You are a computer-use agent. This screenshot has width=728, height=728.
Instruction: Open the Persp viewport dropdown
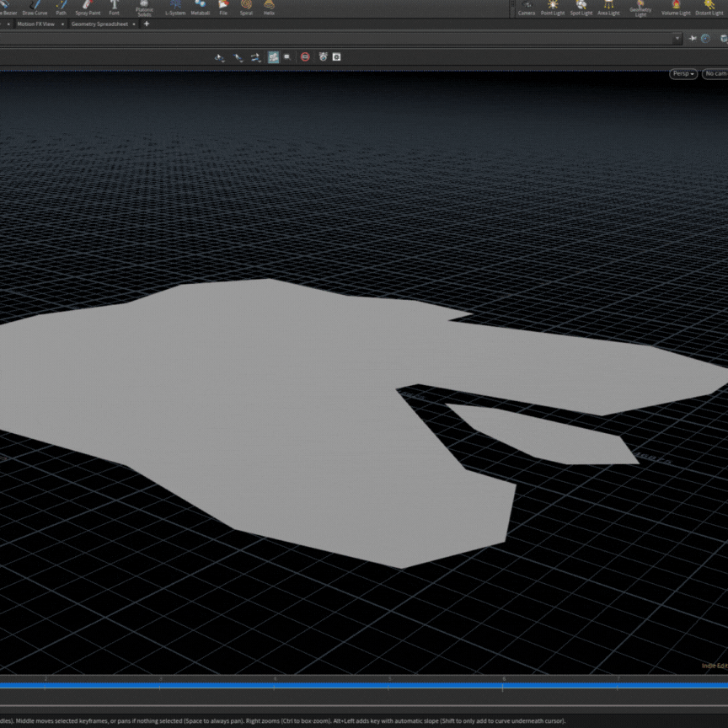(x=683, y=74)
